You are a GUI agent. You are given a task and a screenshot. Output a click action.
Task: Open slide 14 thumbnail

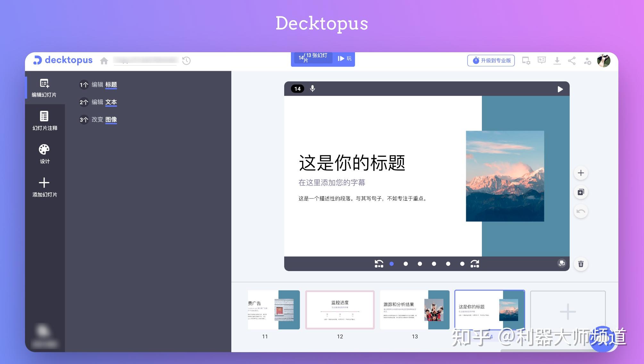[490, 310]
